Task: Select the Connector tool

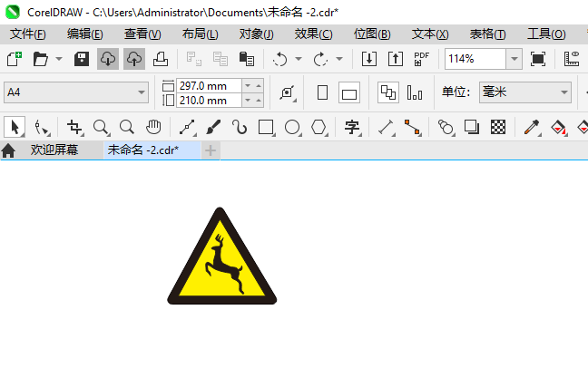Action: tap(412, 127)
